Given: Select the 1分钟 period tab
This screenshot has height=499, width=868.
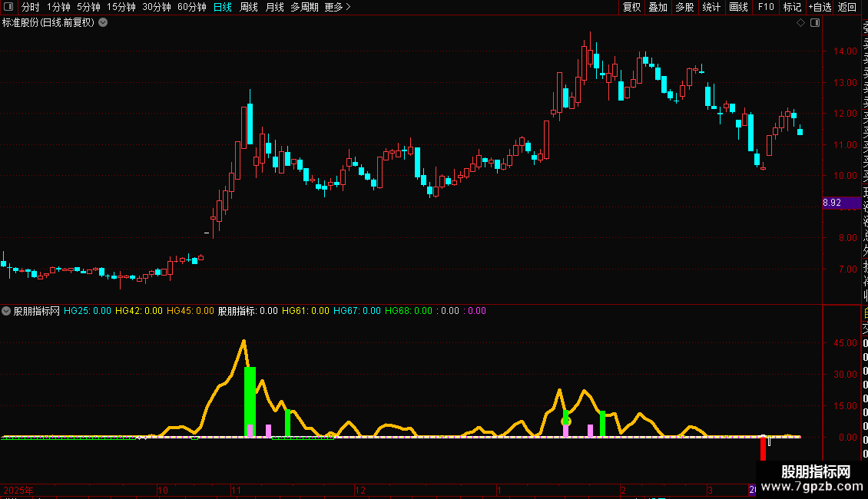Looking at the screenshot, I should (x=58, y=7).
